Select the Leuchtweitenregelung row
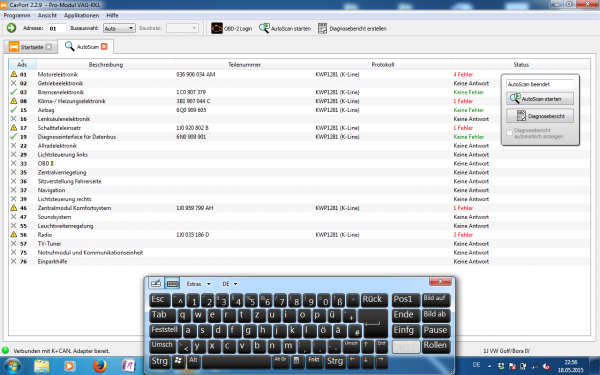The height and width of the screenshot is (375, 600). click(299, 226)
